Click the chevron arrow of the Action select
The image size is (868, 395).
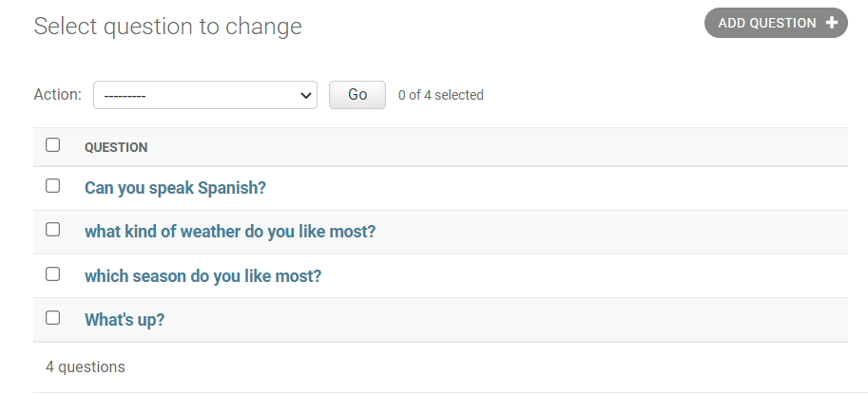[306, 95]
